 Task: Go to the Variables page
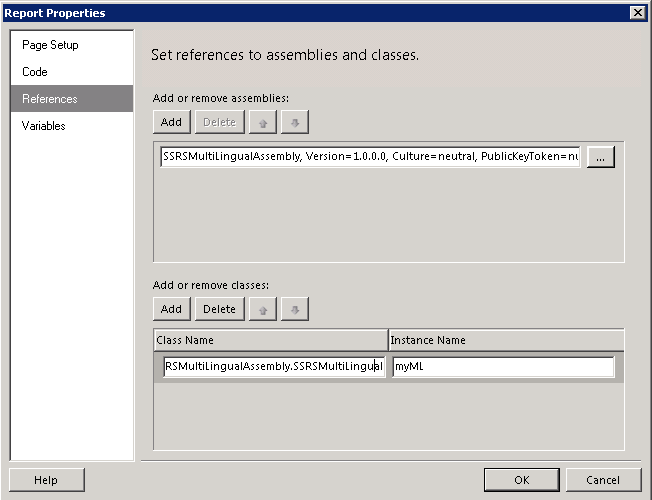(x=44, y=126)
